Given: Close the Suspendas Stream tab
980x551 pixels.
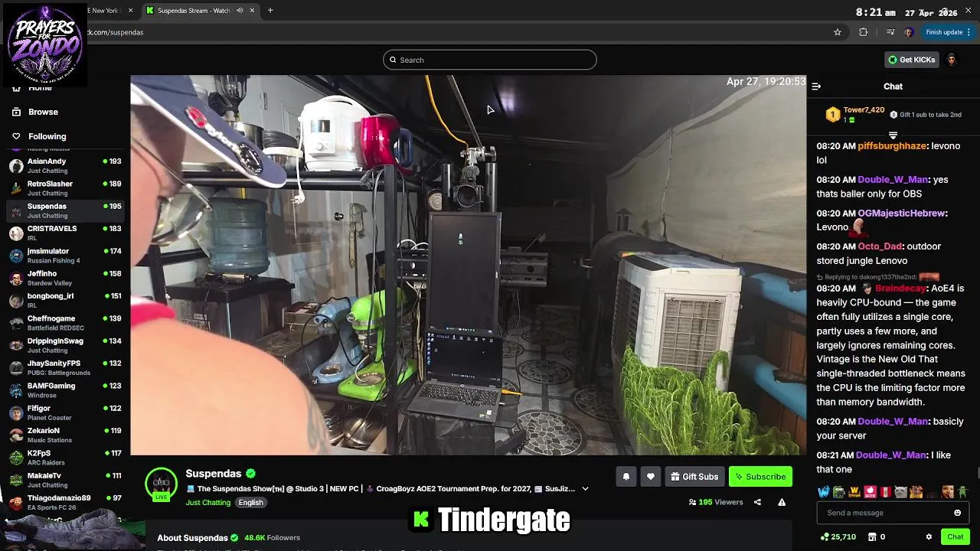Looking at the screenshot, I should tap(253, 11).
